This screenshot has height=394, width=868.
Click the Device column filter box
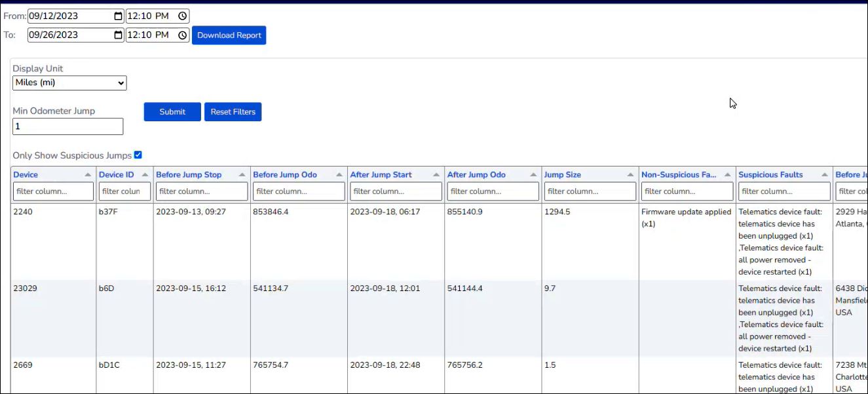point(53,191)
